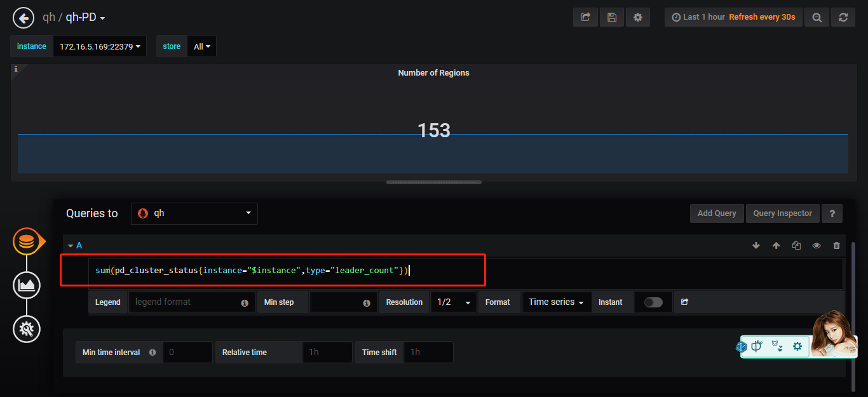
Task: Open the instance variable dropdown
Action: 100,46
